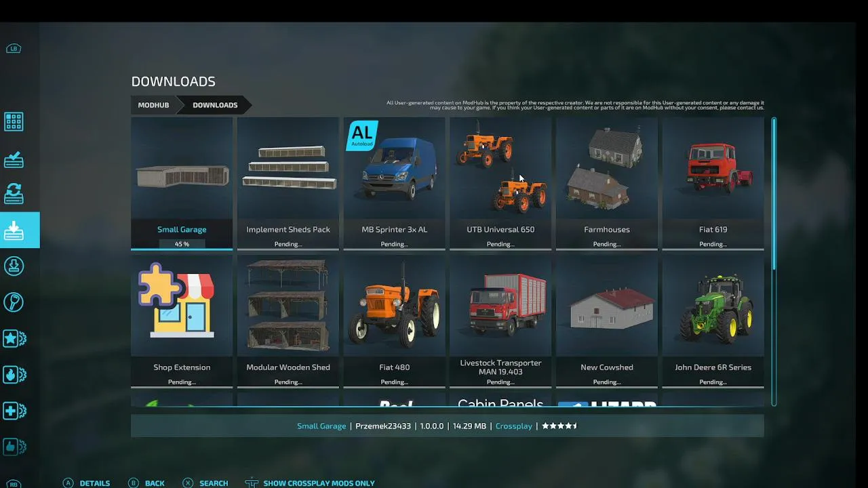Click the mod list vertical scrollbar

774,262
